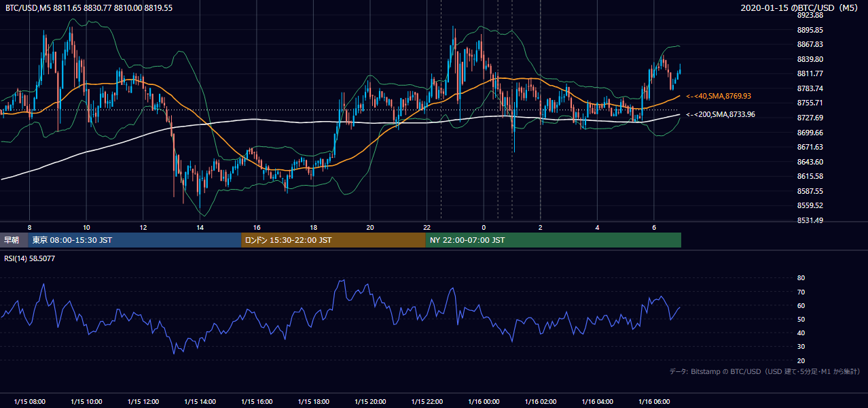This screenshot has height=408, width=868.
Task: Click the 1/15 14:00 date axis label
Action: (200, 401)
